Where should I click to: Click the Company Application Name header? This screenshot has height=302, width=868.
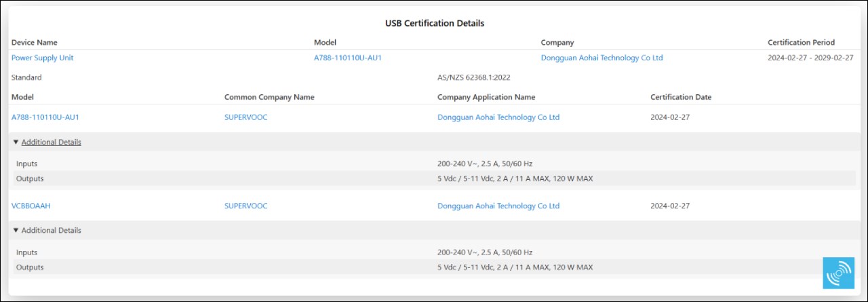[486, 97]
